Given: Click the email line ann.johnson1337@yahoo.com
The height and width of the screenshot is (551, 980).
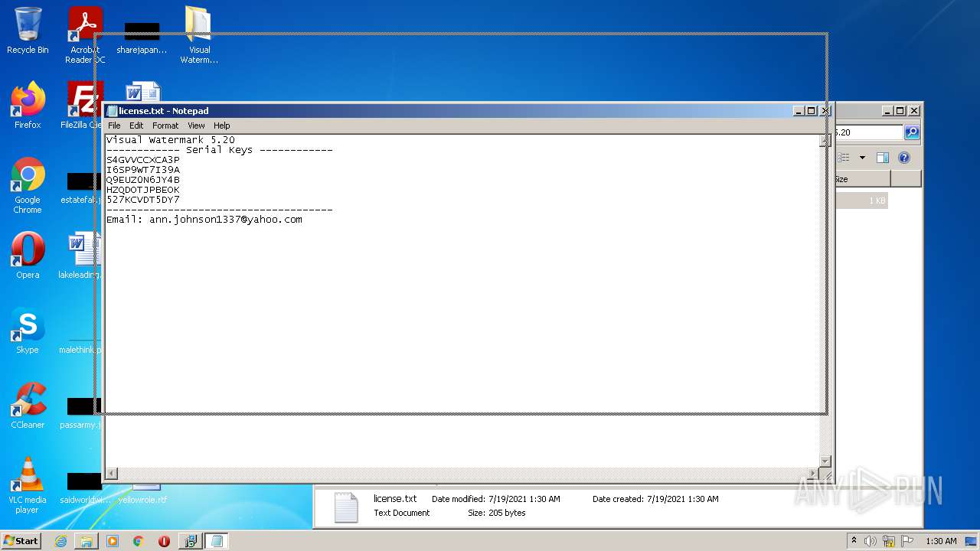Looking at the screenshot, I should tap(204, 220).
